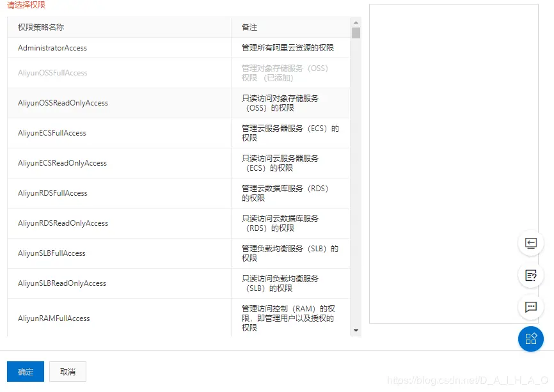Click the document help question floating icon
Image resolution: width=554 pixels, height=392 pixels.
[x=531, y=275]
